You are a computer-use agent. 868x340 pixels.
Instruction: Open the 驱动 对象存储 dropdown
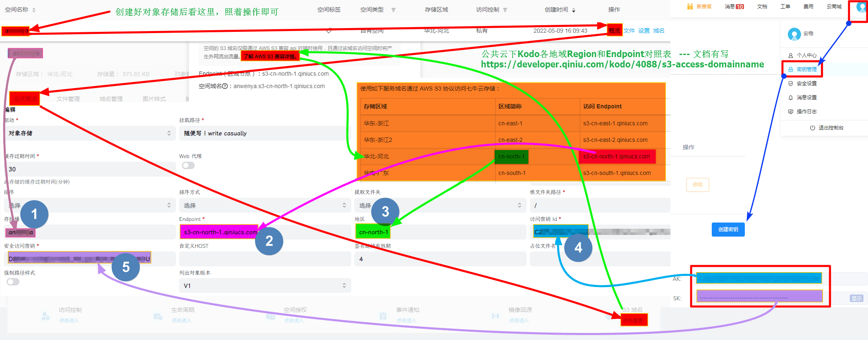[90, 133]
